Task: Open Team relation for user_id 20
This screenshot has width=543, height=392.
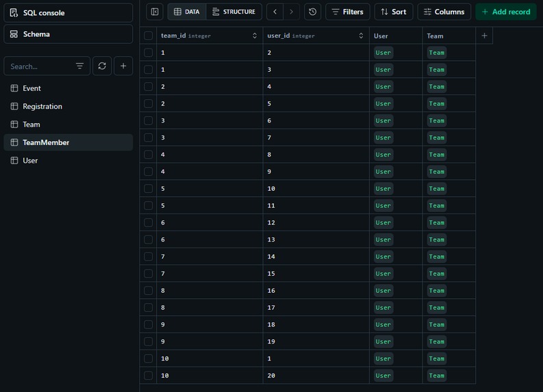Action: point(437,376)
